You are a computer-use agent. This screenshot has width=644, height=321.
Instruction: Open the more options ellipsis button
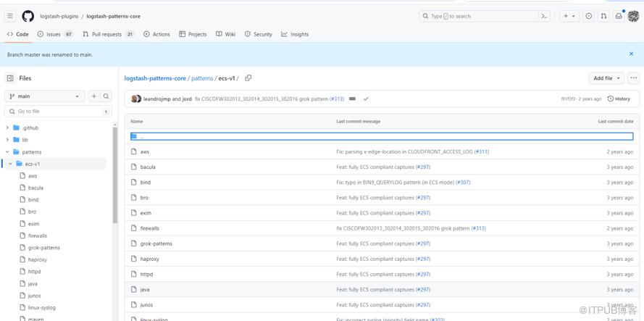pyautogui.click(x=634, y=78)
